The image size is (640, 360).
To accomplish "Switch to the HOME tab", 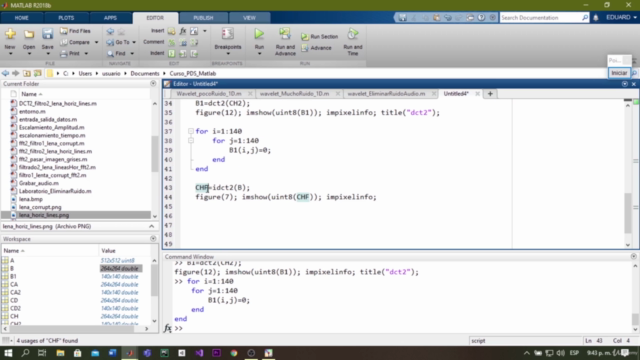I will [21, 18].
